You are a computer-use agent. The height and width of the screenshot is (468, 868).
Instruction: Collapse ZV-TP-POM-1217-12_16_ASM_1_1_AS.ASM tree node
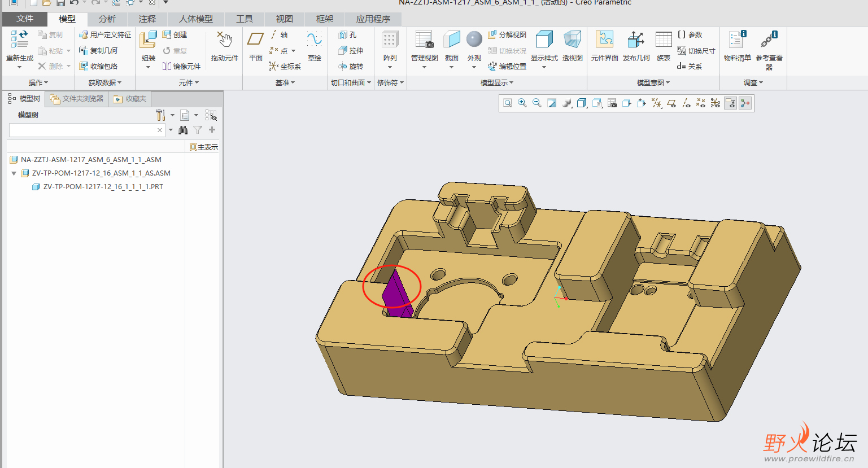14,173
